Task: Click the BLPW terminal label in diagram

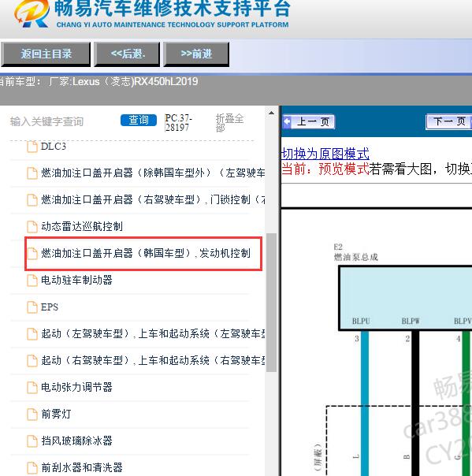Action: click(x=411, y=322)
